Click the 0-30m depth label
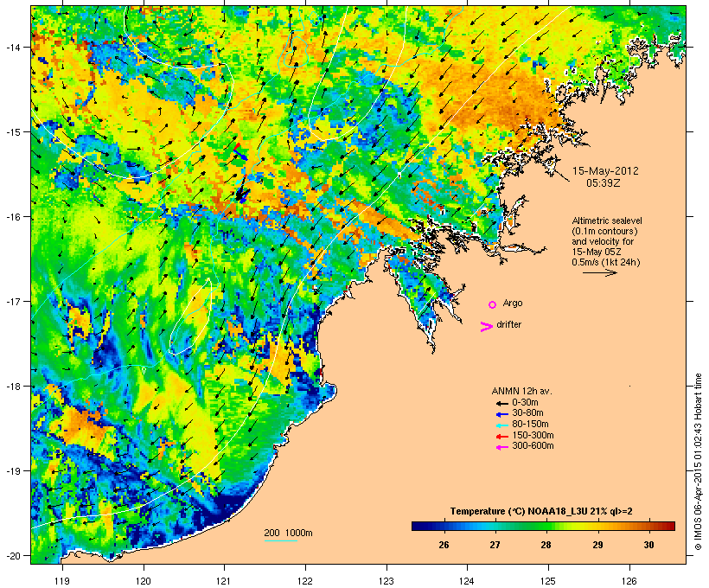The height and width of the screenshot is (588, 709). coord(525,403)
